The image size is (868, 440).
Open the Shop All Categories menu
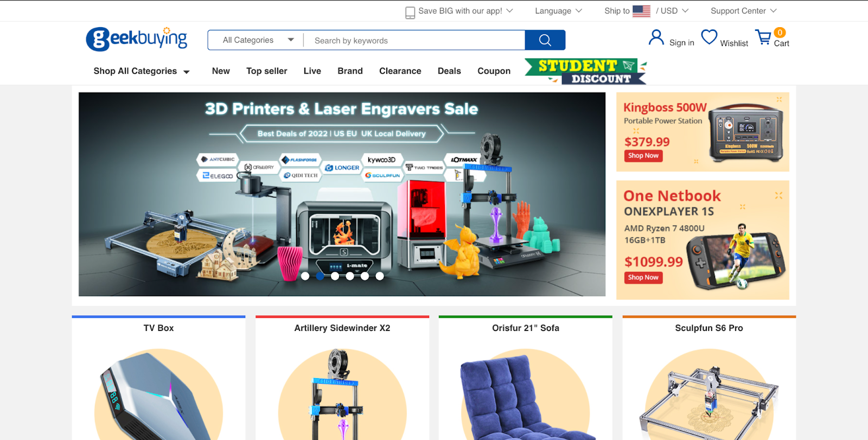pos(142,71)
